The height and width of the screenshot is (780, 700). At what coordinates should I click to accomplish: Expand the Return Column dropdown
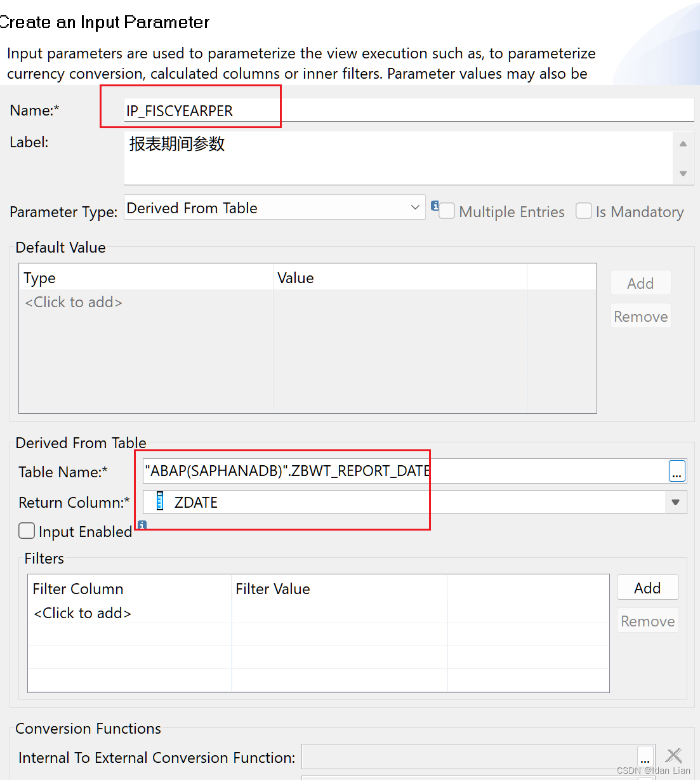coord(674,502)
